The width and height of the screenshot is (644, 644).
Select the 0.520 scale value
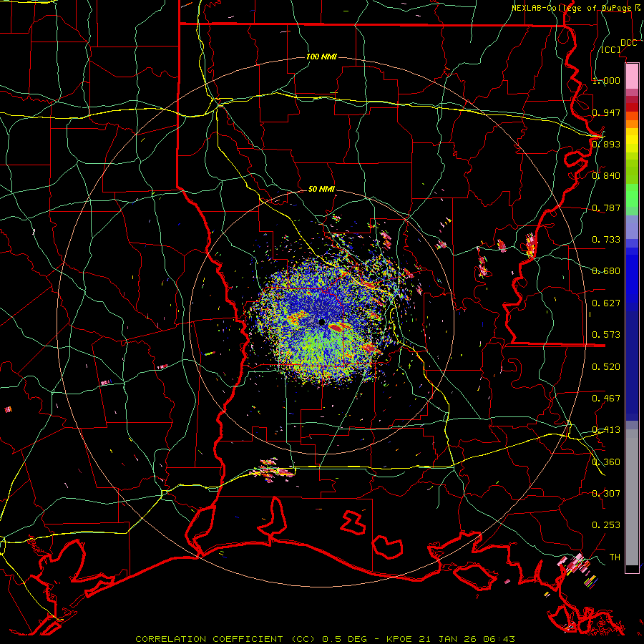[606, 367]
